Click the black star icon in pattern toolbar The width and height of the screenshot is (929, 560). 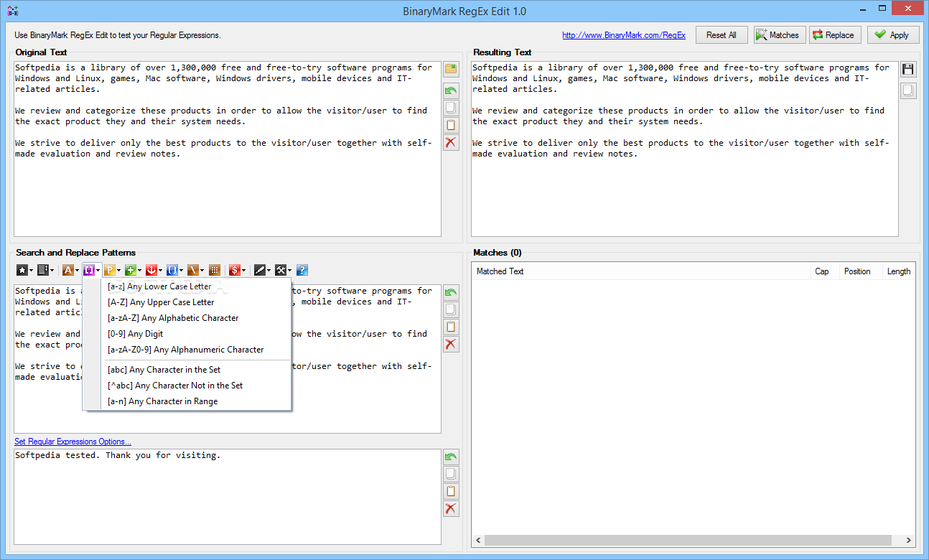[22, 270]
